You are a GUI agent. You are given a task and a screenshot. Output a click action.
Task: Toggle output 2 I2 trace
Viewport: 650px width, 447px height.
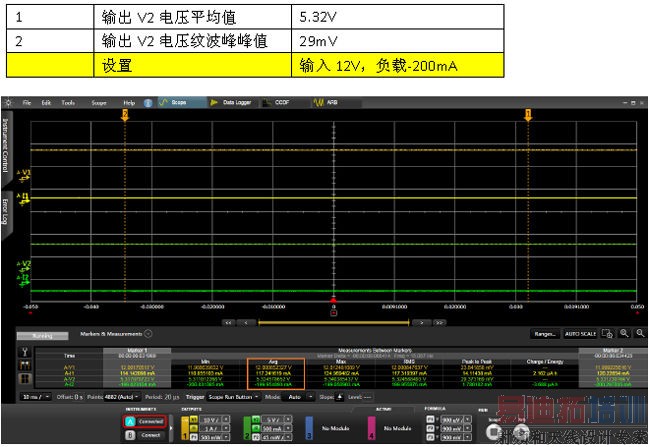pos(256,428)
